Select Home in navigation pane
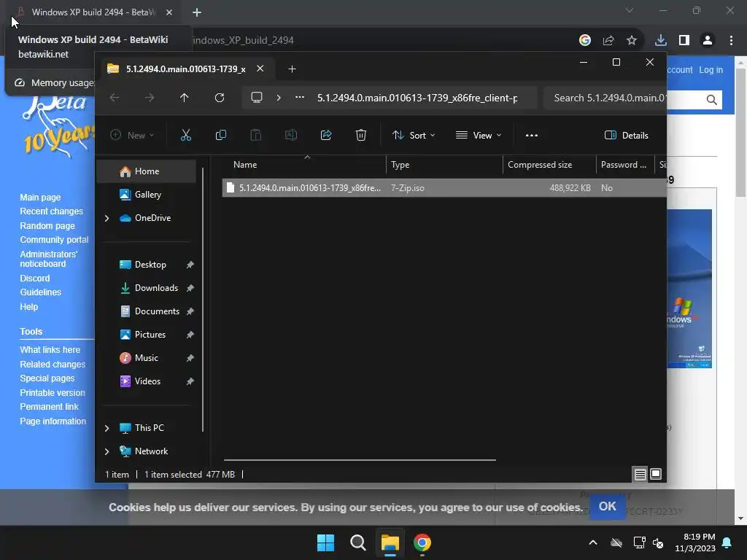 coord(146,171)
